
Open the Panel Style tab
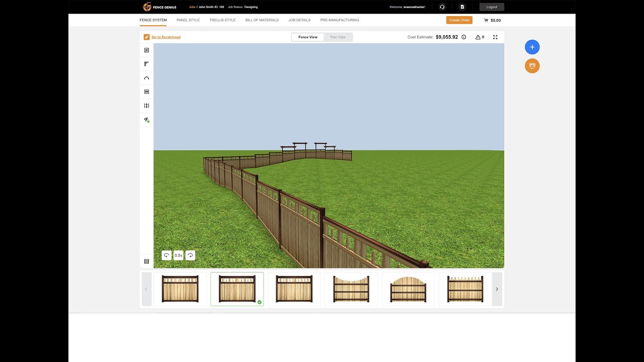pos(188,20)
